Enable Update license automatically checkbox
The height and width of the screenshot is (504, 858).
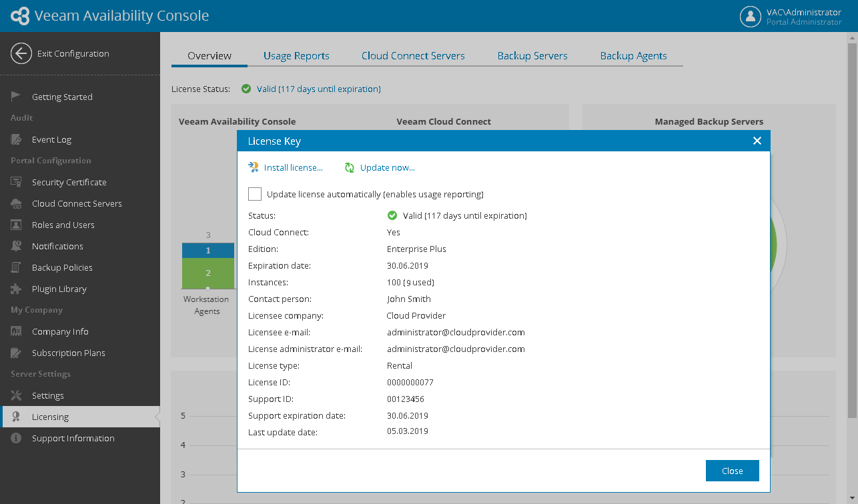pos(255,194)
